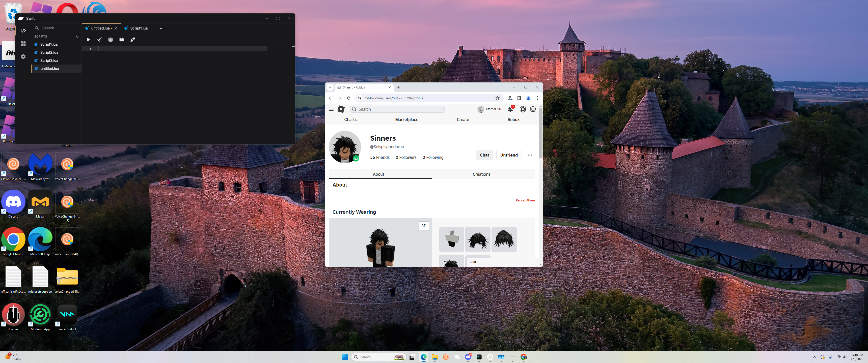Switch to the Creations tab
The height and width of the screenshot is (363, 868).
(x=481, y=174)
